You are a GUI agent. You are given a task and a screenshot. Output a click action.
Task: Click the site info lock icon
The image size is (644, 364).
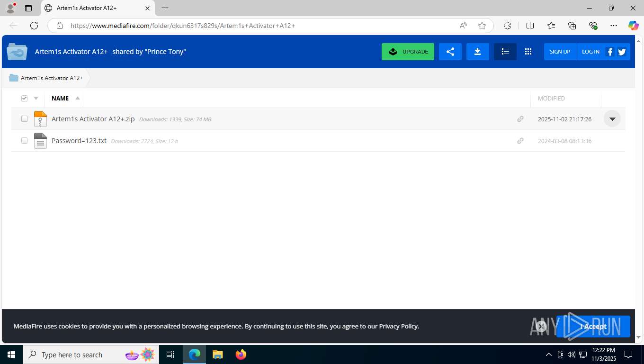point(60,26)
